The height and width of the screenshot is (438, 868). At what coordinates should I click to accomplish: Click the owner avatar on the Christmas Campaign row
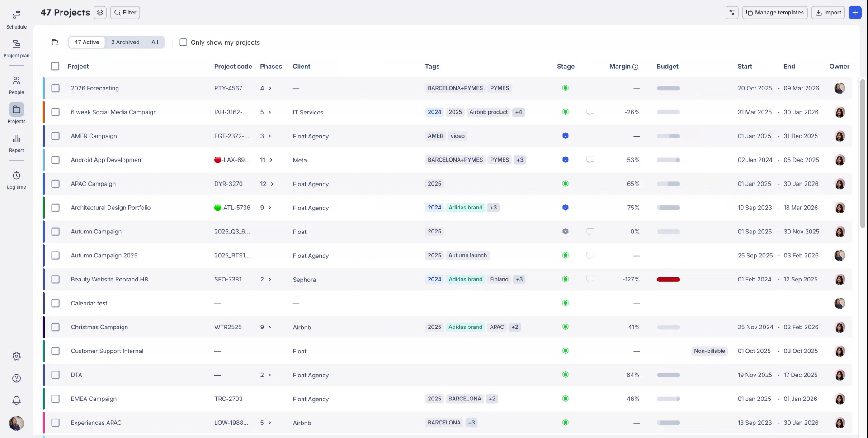(840, 327)
